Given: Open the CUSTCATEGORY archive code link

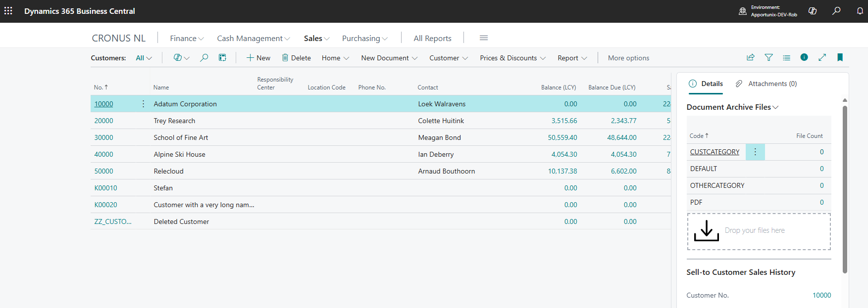Looking at the screenshot, I should click(715, 152).
